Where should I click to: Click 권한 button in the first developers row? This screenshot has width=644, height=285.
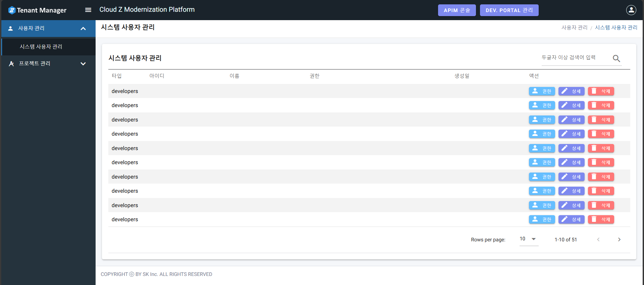coord(542,91)
